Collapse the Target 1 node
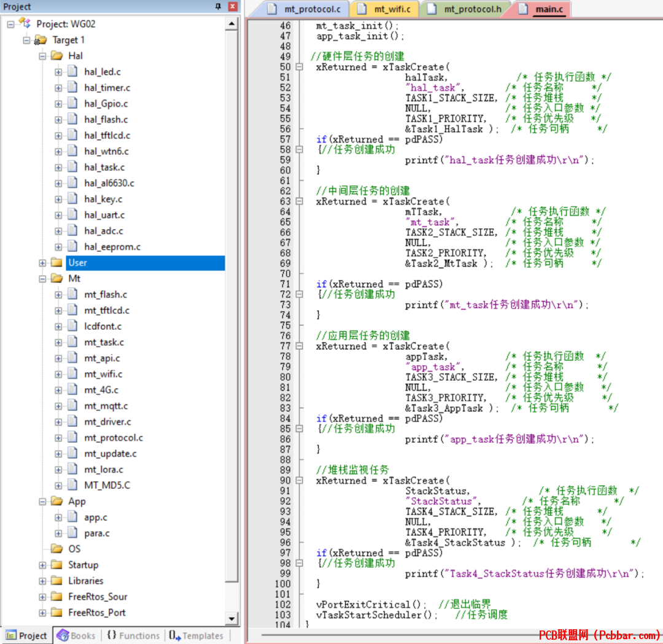Screen dimensions: 663x644 [x=26, y=40]
